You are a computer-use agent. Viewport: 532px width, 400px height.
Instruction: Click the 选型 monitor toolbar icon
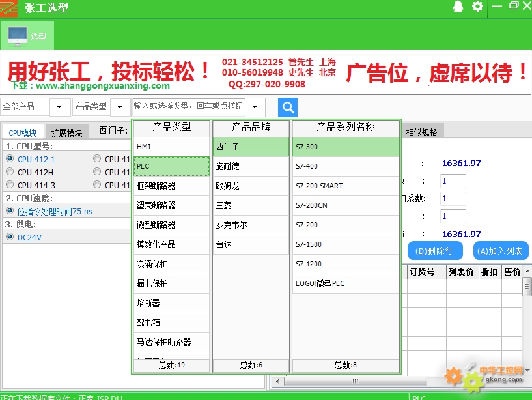point(27,35)
